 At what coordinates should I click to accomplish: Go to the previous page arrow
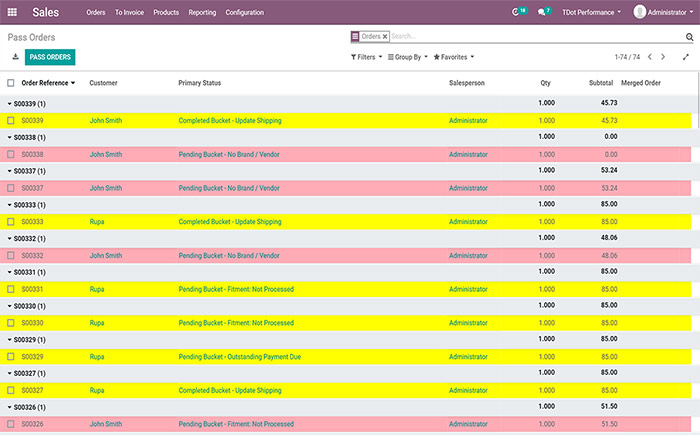click(650, 57)
